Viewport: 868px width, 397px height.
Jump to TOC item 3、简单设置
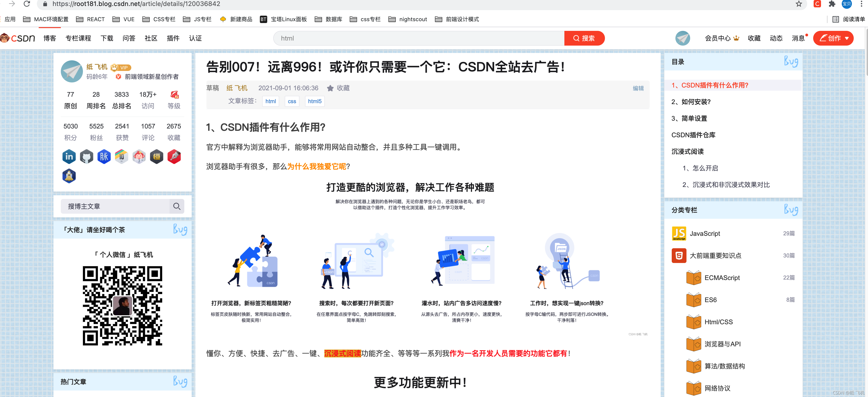[x=689, y=119]
